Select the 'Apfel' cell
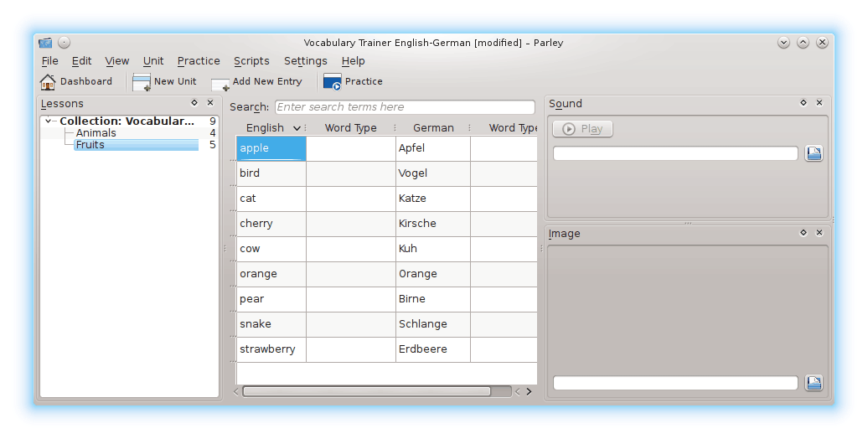This screenshot has width=868, height=439. click(x=433, y=148)
